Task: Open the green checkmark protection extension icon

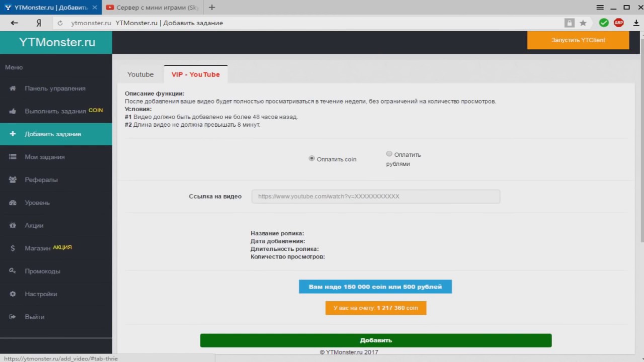Action: (x=604, y=23)
